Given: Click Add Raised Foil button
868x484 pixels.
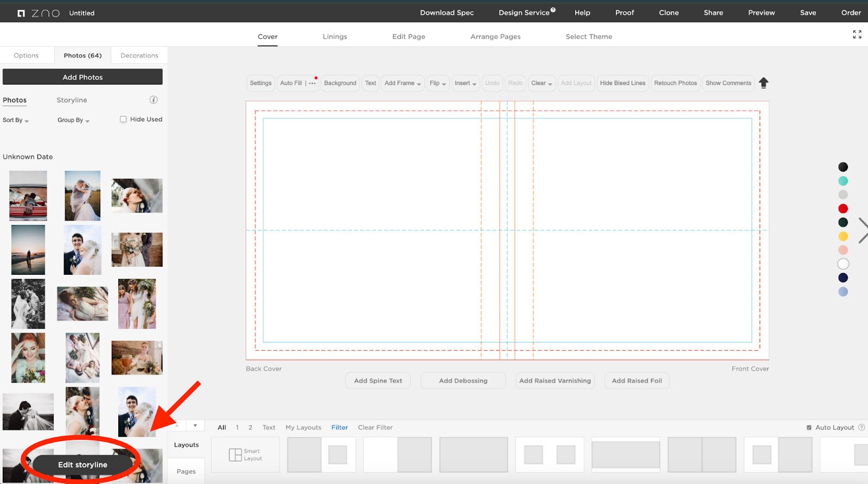Looking at the screenshot, I should [637, 380].
